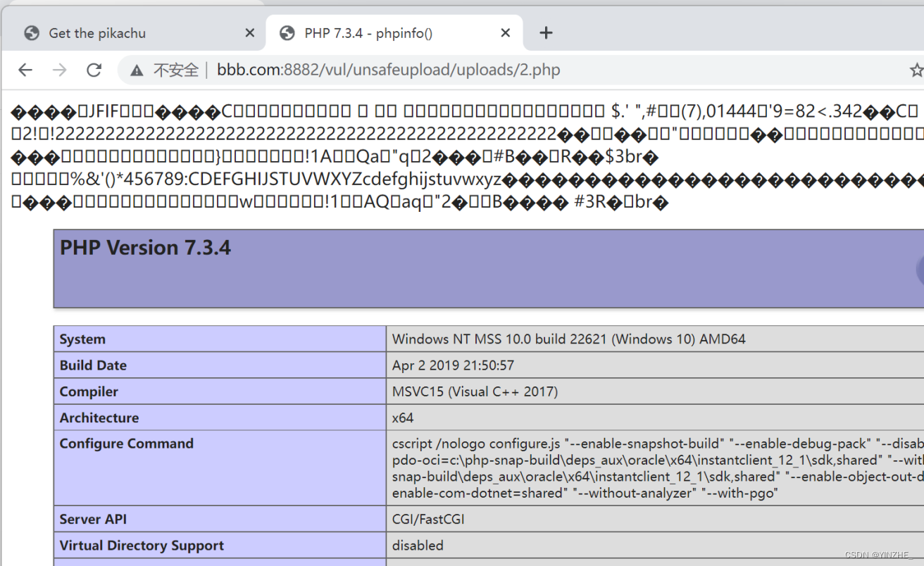The image size is (924, 566).
Task: Click the PHP Version 7.3.4 heading
Action: point(145,248)
